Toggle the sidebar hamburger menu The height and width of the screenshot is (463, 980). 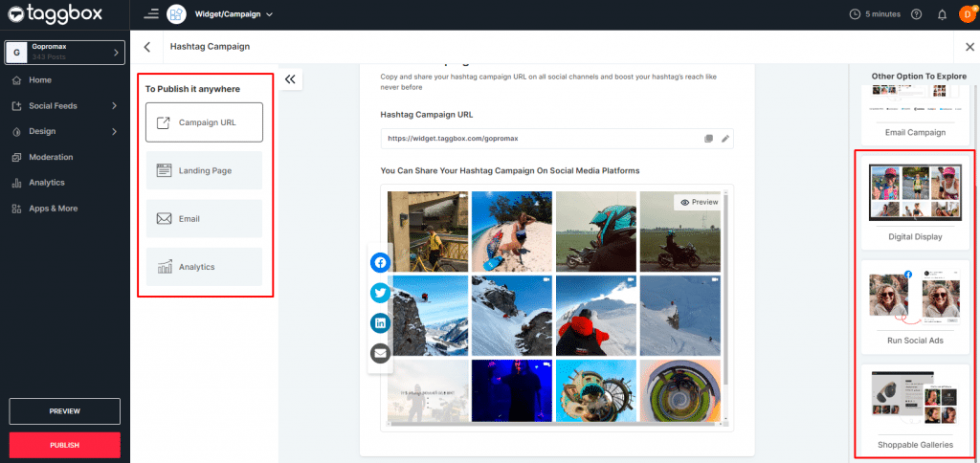(x=151, y=14)
